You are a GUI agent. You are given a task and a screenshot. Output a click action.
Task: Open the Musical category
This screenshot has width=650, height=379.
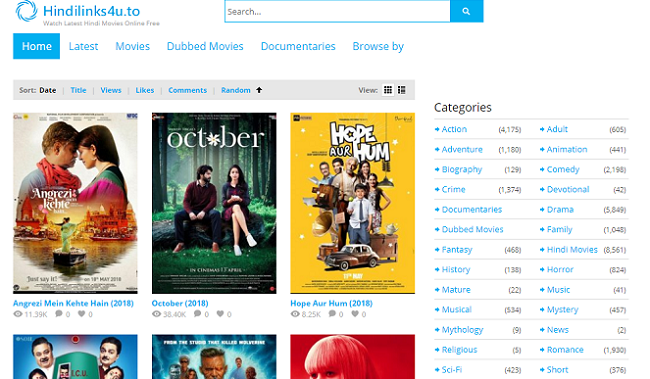tap(457, 309)
